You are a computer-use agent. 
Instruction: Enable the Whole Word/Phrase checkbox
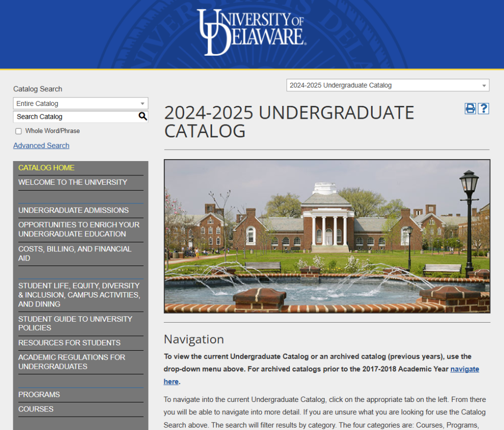19,131
